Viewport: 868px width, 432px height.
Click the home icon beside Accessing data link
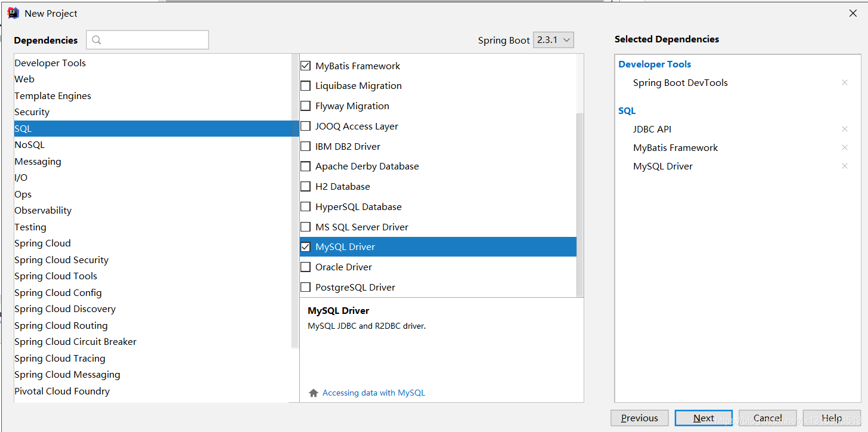314,393
